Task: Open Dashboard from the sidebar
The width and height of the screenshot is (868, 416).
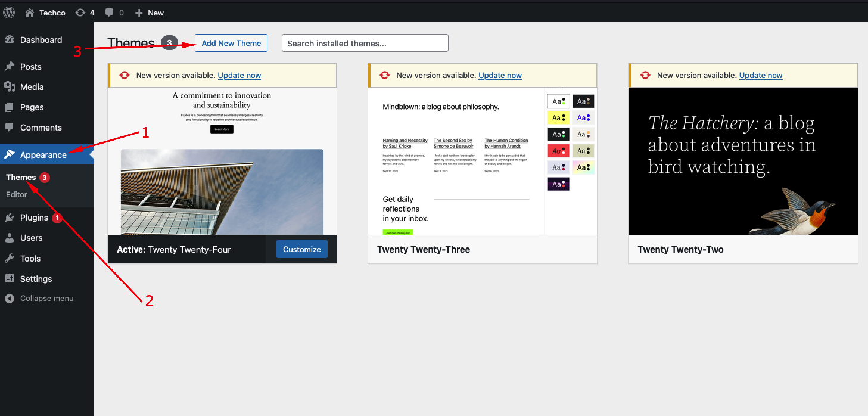Action: pyautogui.click(x=41, y=40)
